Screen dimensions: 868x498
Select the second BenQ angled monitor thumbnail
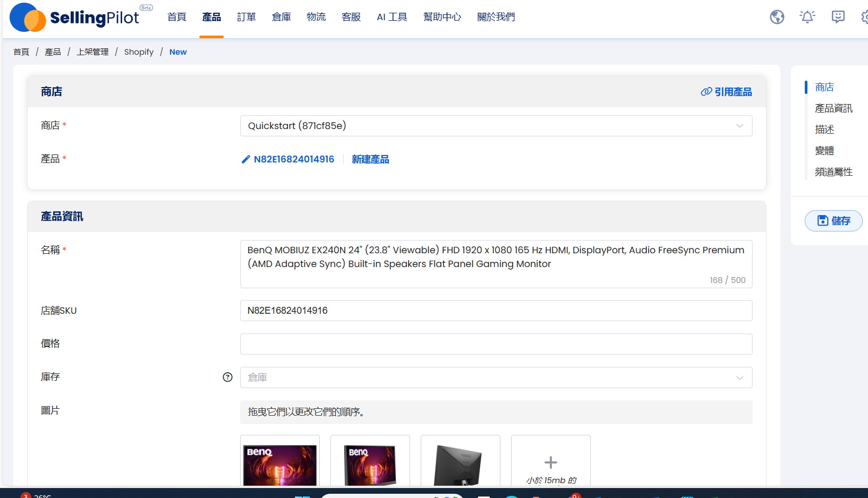click(x=370, y=461)
